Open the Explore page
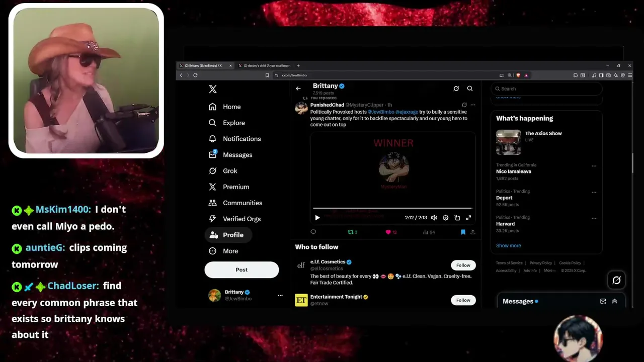Image resolution: width=644 pixels, height=362 pixels. (x=226, y=123)
